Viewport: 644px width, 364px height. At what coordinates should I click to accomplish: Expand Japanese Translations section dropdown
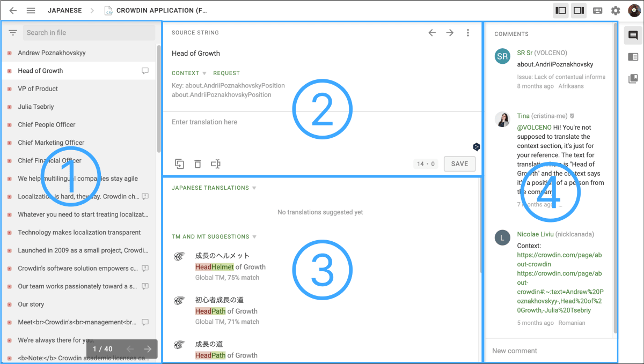tap(214, 188)
